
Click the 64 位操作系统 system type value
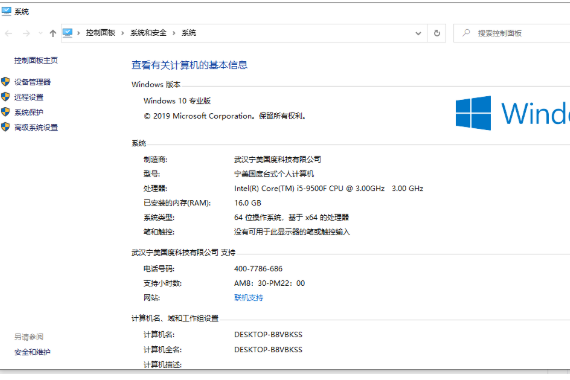coord(292,217)
